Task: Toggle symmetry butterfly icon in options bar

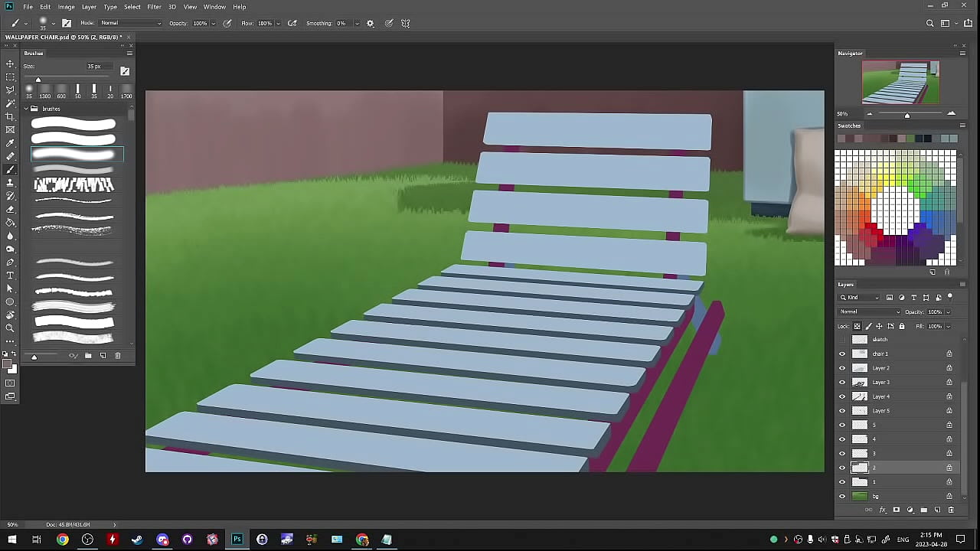Action: point(406,23)
